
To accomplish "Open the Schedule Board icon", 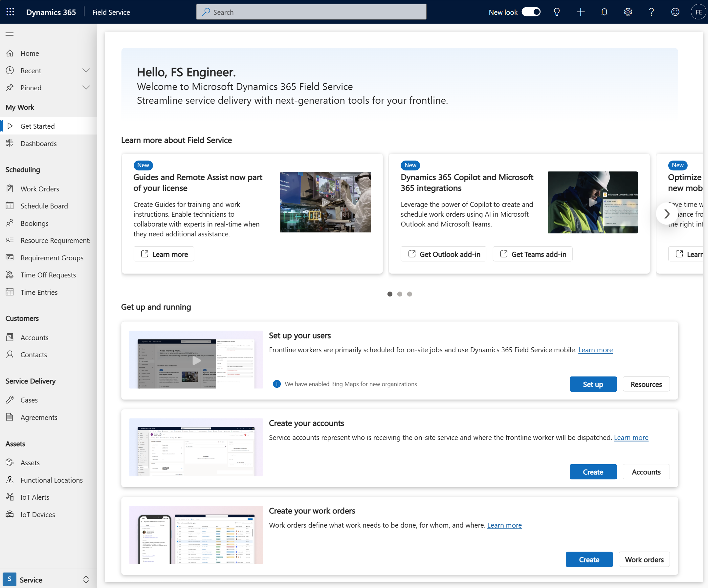I will [11, 206].
